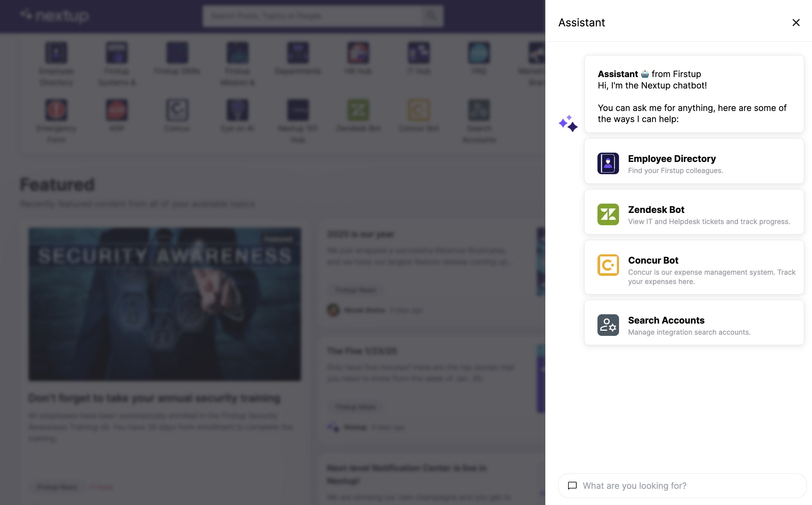Screen dimensions: 812x505
Task: Open Search Accounts card in Assistant
Action: pyautogui.click(x=694, y=323)
